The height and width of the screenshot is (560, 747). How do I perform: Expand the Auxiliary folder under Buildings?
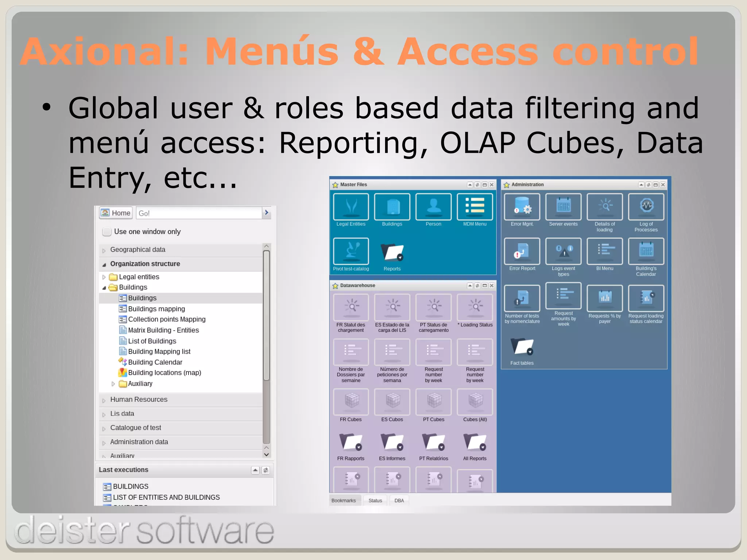[x=113, y=384]
